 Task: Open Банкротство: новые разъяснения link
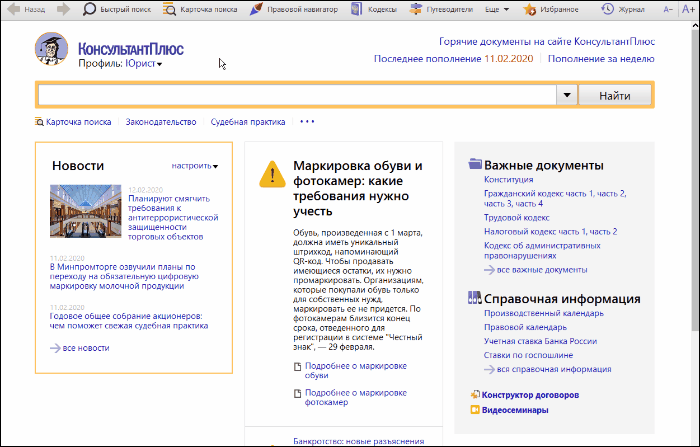[x=358, y=441]
